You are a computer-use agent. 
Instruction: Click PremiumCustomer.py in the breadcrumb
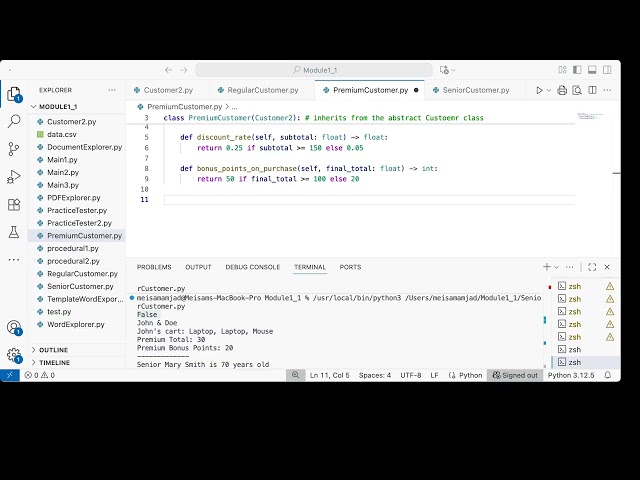click(184, 107)
